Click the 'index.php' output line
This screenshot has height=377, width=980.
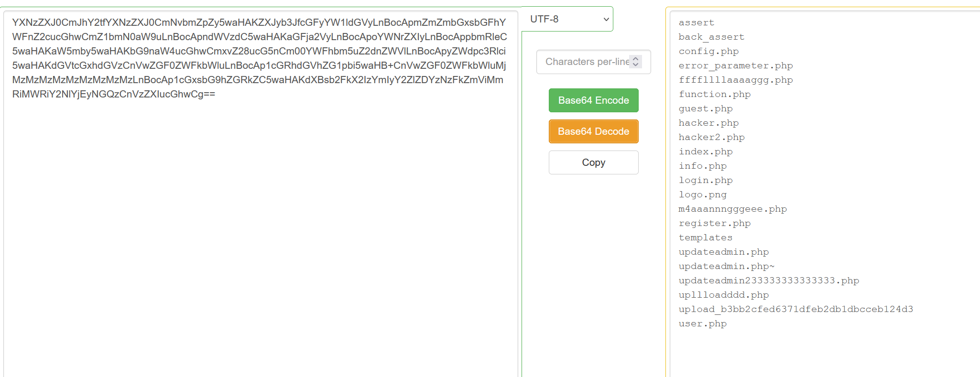pyautogui.click(x=706, y=151)
